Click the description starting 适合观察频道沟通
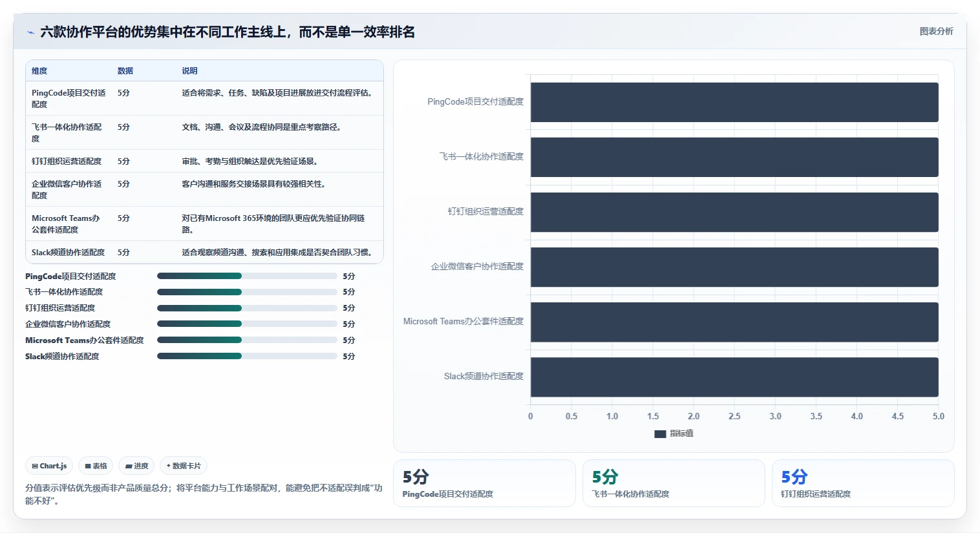 click(277, 252)
